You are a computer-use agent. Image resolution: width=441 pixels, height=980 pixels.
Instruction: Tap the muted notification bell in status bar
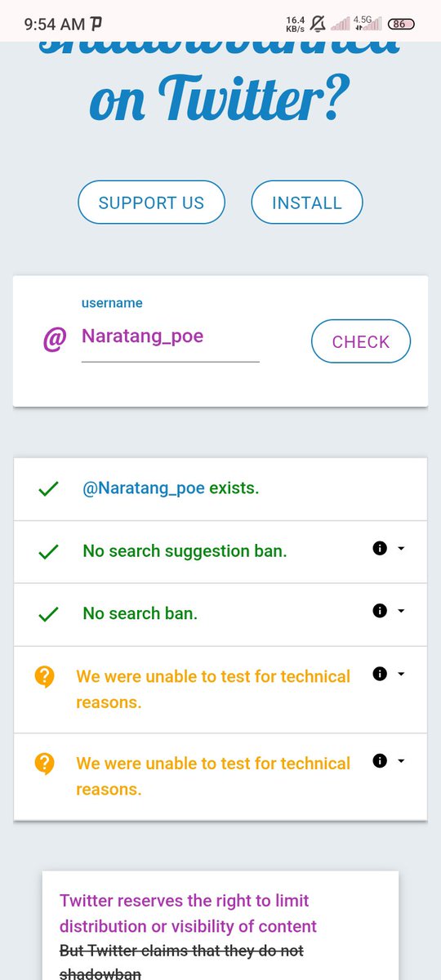(318, 24)
